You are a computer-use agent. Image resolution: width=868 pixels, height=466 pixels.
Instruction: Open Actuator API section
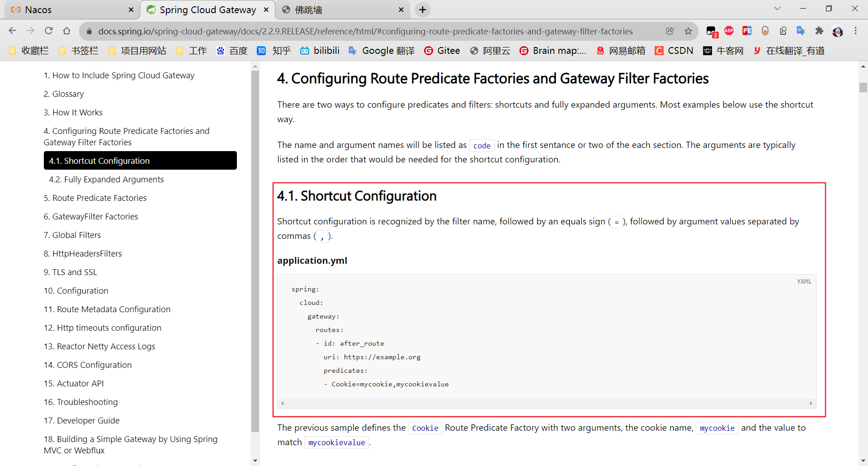pyautogui.click(x=74, y=383)
